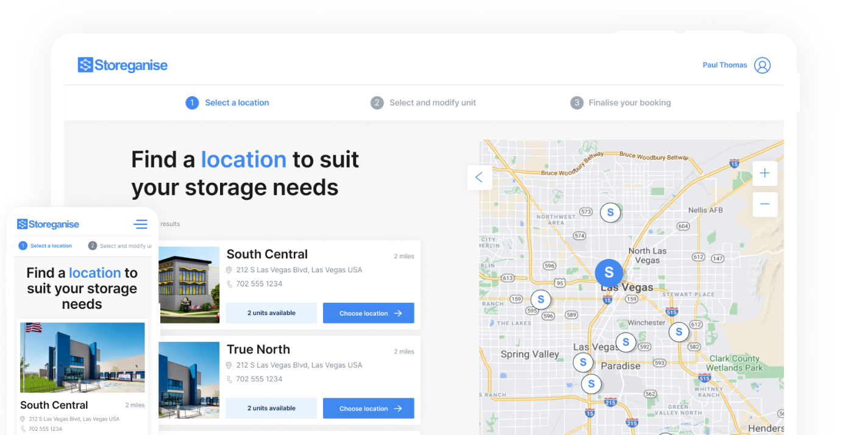The width and height of the screenshot is (868, 435).
Task: Click the Nellis AFB label on the map
Action: (x=706, y=210)
